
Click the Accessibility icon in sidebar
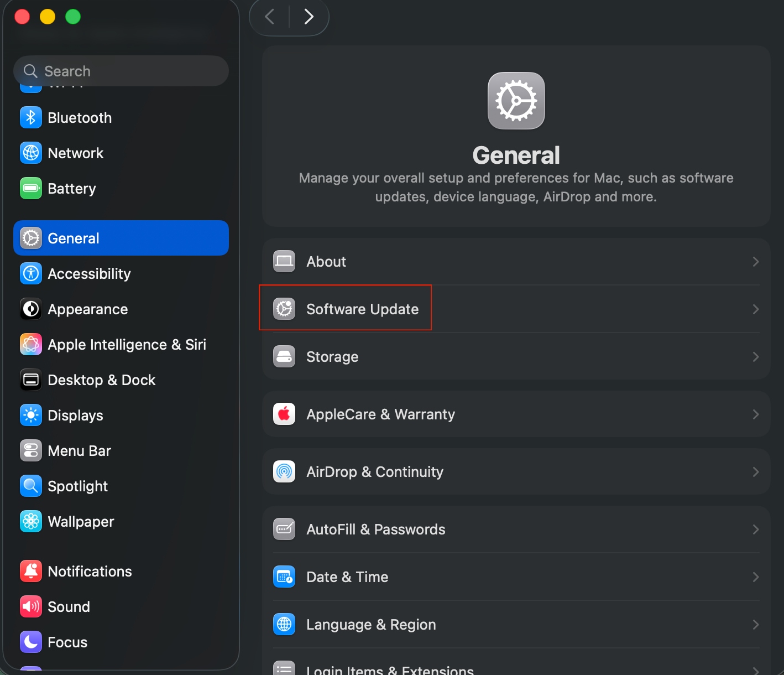pyautogui.click(x=31, y=273)
